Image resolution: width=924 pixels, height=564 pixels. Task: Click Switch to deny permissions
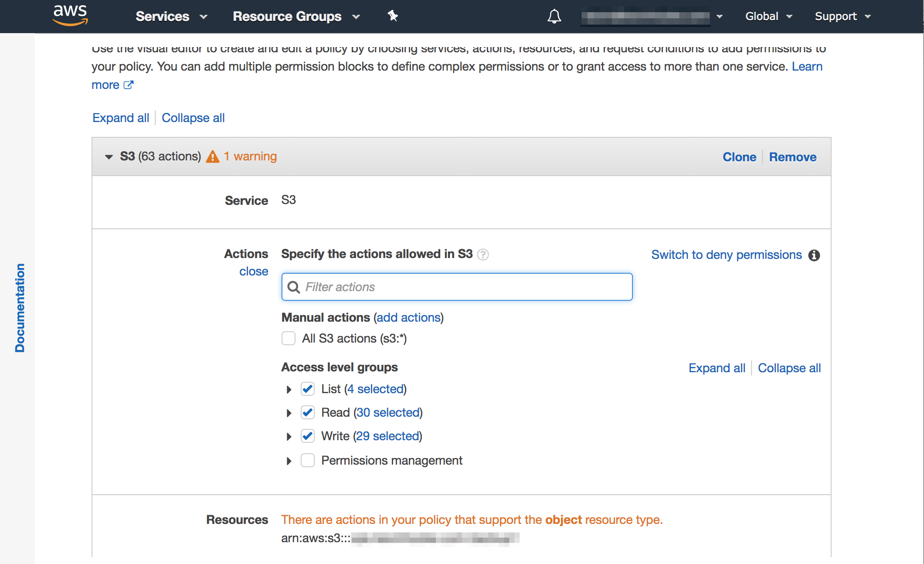(726, 255)
